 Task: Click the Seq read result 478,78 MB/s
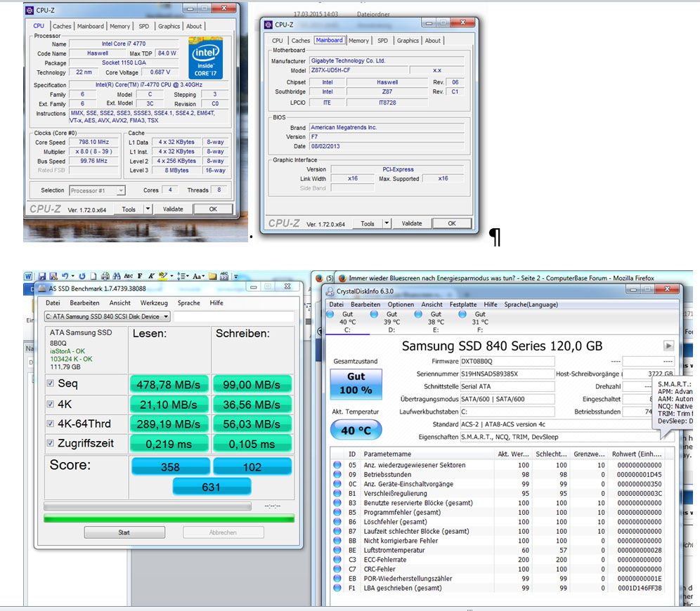[169, 384]
